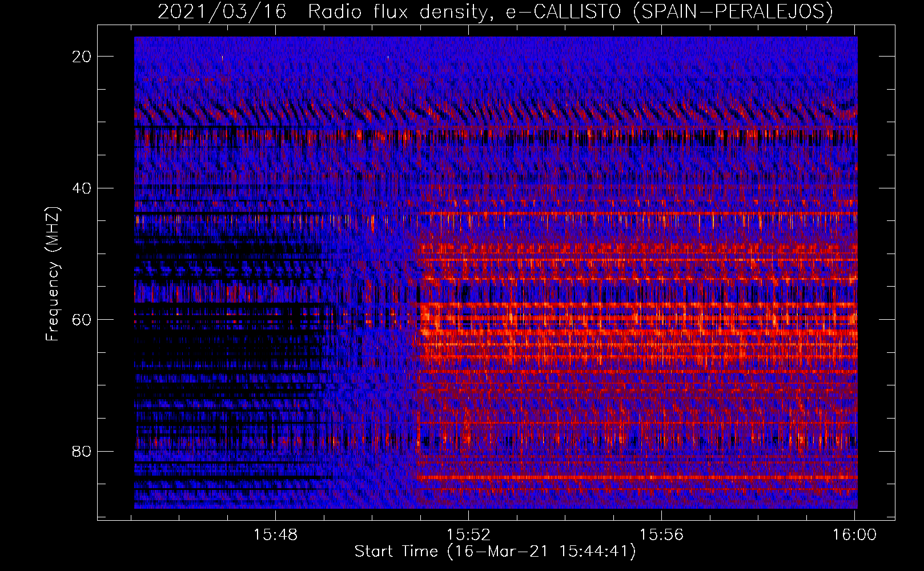924x571 pixels.
Task: Click the 15:56 time tick label
Action: pos(661,535)
